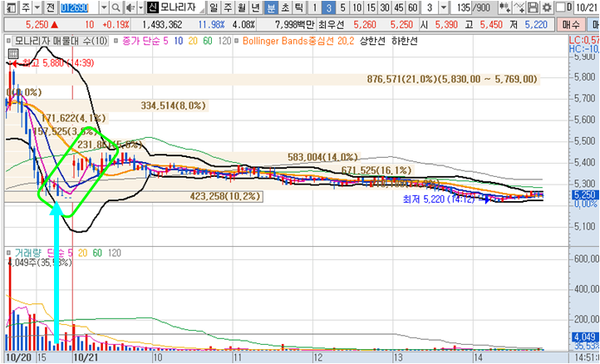Open the stock code history dropdown arrow

104,7
